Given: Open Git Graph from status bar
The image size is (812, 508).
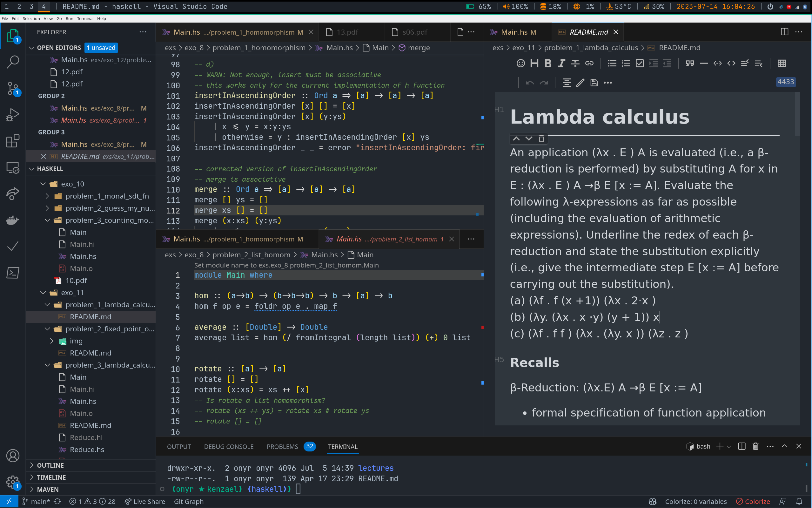Looking at the screenshot, I should point(189,502).
